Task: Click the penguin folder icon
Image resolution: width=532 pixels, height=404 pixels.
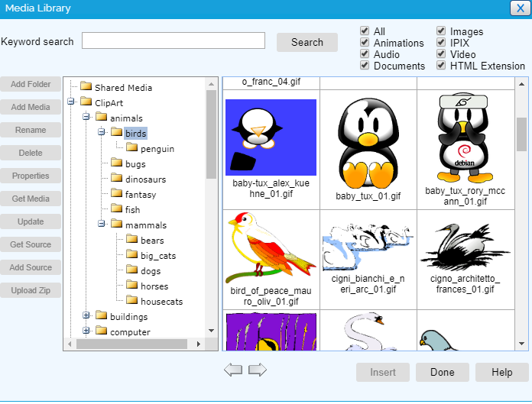Action: click(132, 147)
